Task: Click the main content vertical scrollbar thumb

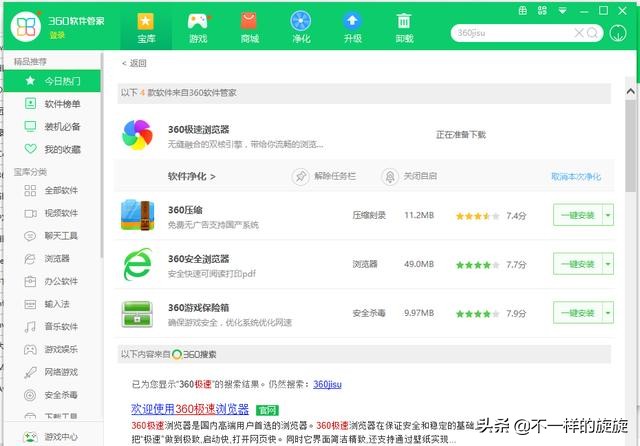Action: point(631,145)
